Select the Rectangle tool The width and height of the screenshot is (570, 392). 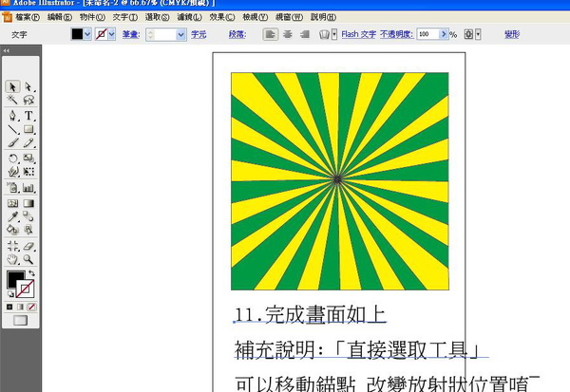coord(28,129)
